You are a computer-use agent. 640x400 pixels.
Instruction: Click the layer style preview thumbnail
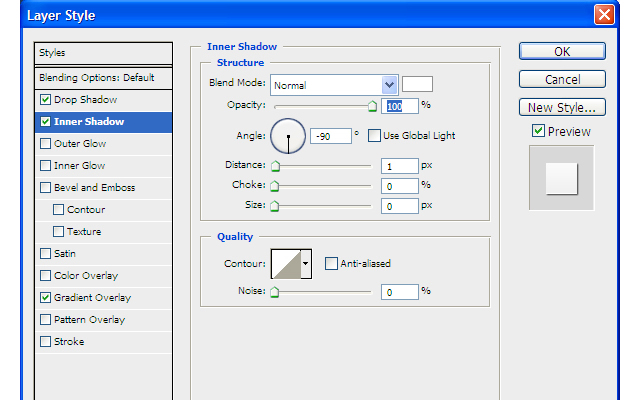(x=561, y=178)
